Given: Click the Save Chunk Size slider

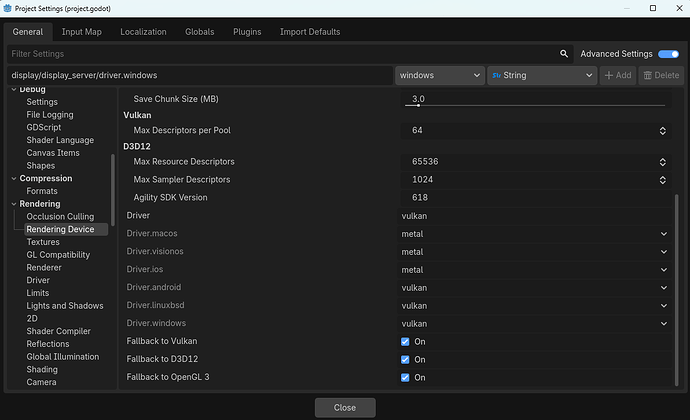Looking at the screenshot, I should (x=535, y=104).
